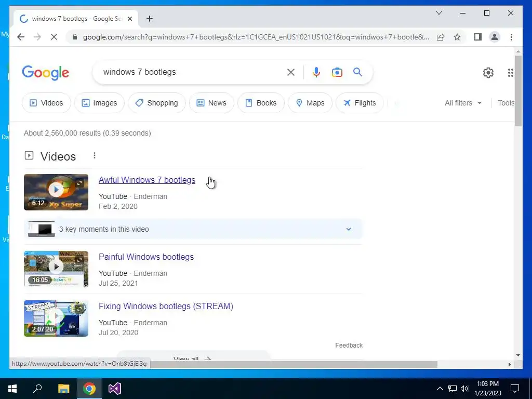Open the network tray icon
532x399 pixels.
(x=453, y=389)
